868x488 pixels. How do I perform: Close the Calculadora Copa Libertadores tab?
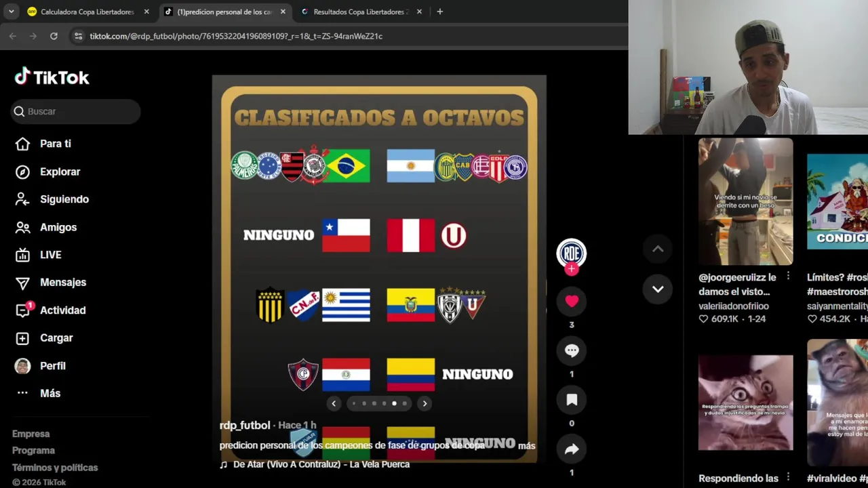pos(146,12)
